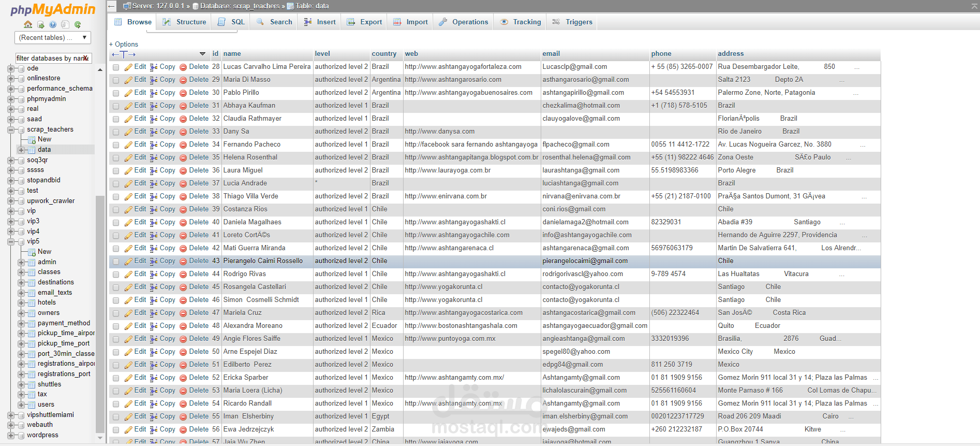Viewport: 980px width, 446px height.
Task: Click the Copy icon for Thiago Villa Verde
Action: coord(154,196)
